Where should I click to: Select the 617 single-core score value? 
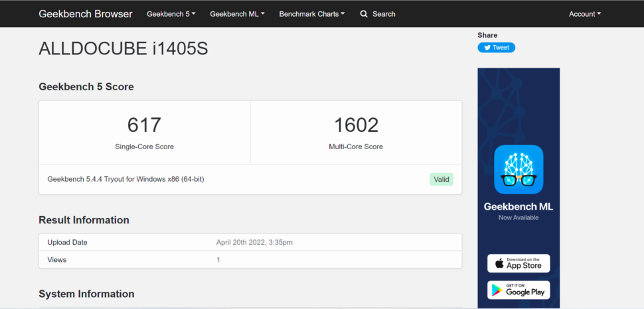pyautogui.click(x=144, y=125)
